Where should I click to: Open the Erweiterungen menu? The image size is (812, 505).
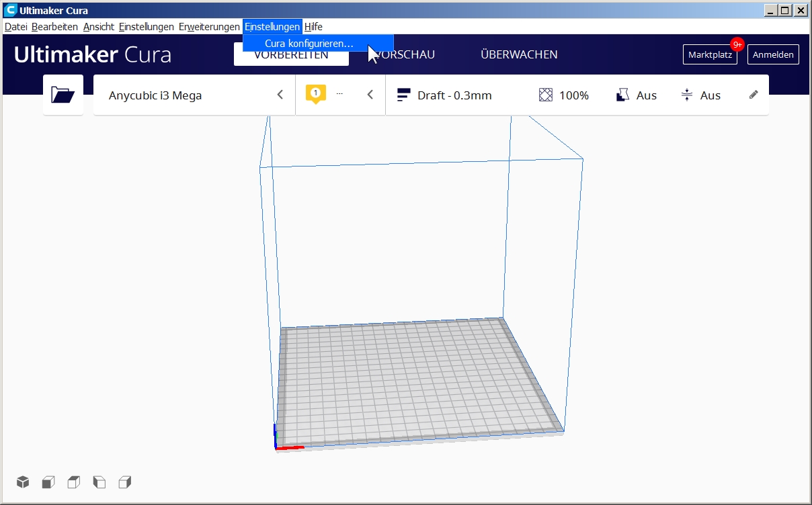click(x=209, y=27)
